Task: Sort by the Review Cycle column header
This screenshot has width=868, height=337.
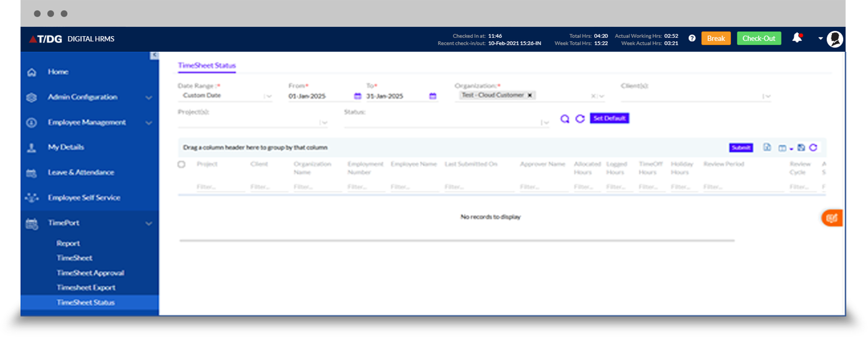Action: click(x=800, y=168)
